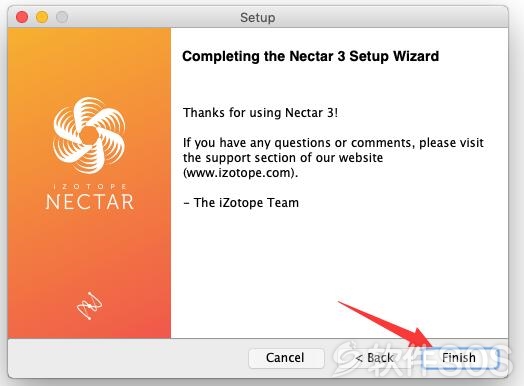This screenshot has height=386, width=524.
Task: Click the text 'Thanks for using Nectar 3!'
Action: pos(260,113)
